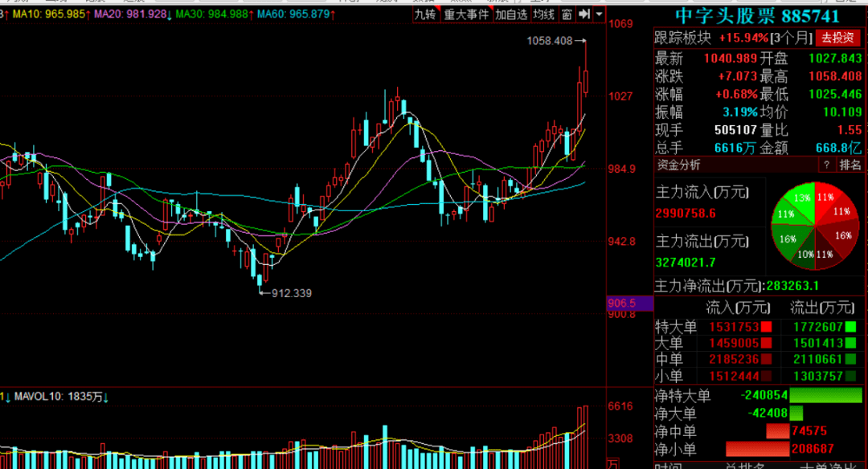Click the jump-to-end arrow icon
Viewport: 868px width, 469px height.
(x=584, y=14)
